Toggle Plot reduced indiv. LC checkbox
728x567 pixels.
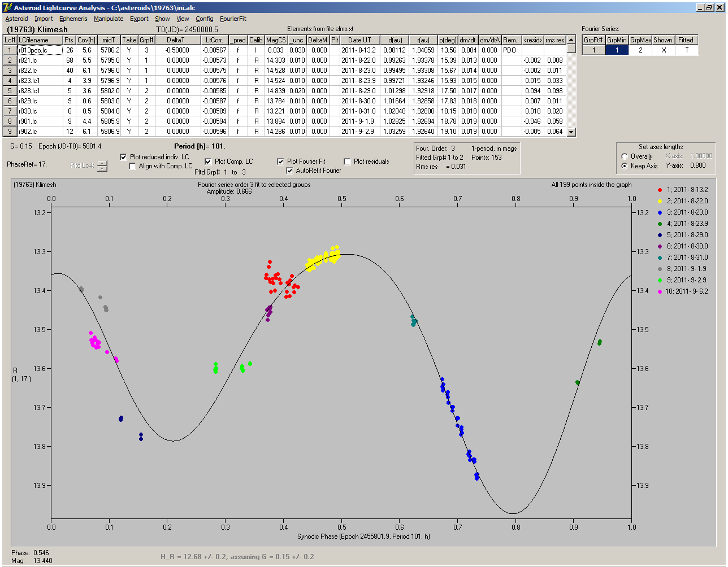tap(124, 157)
